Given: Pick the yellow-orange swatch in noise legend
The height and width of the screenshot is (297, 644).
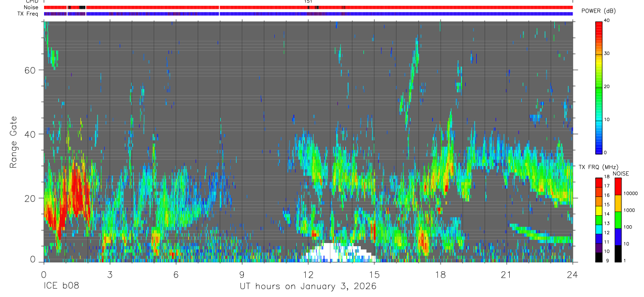Looking at the screenshot, I should pos(618,203).
